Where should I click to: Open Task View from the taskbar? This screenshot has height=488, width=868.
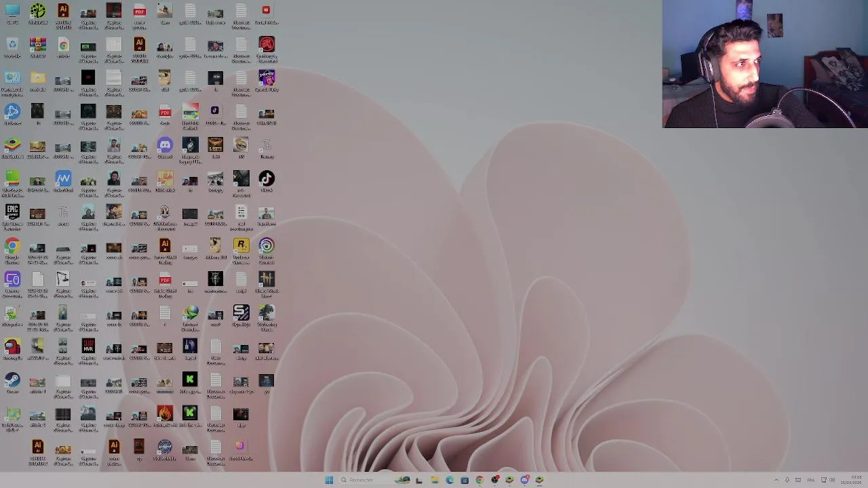pos(419,480)
